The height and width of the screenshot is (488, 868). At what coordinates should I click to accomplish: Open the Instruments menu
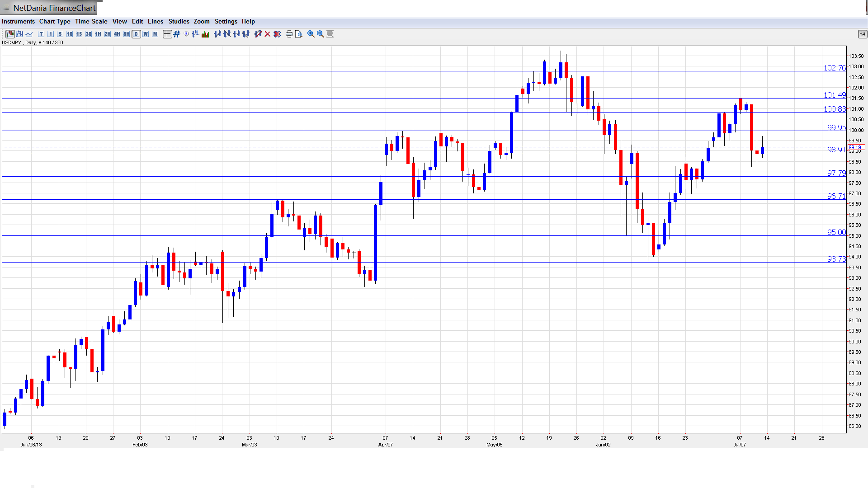coord(18,21)
